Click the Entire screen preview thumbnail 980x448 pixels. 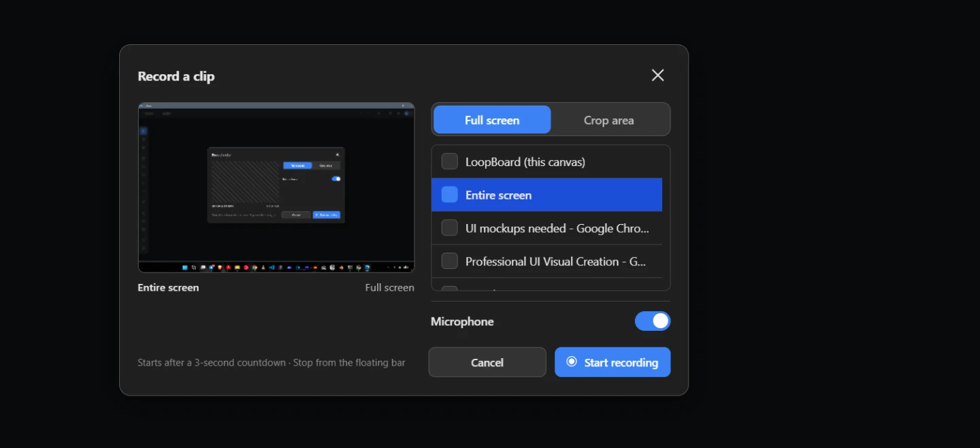[276, 187]
